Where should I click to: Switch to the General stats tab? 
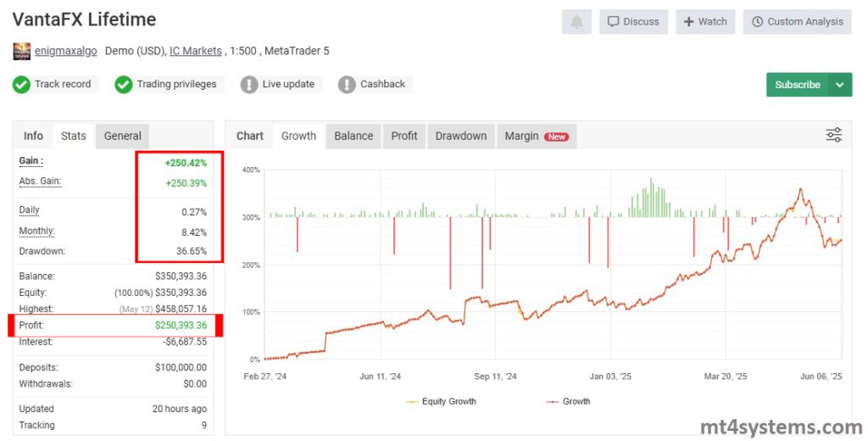point(123,136)
